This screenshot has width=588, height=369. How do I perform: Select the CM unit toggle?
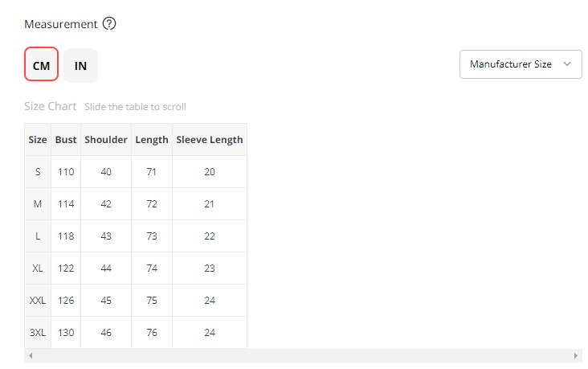pos(41,64)
